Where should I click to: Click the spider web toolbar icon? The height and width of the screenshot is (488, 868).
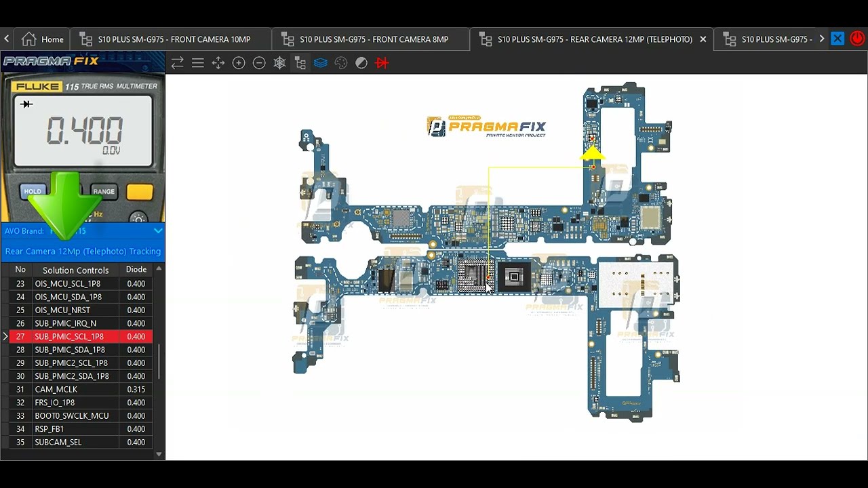pyautogui.click(x=279, y=63)
